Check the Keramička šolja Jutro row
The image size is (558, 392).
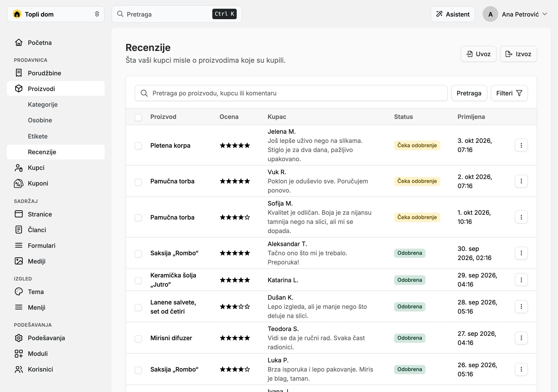(138, 280)
